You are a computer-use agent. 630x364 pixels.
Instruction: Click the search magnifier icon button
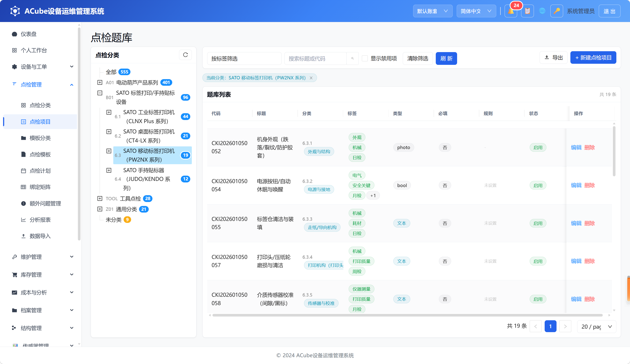(352, 58)
